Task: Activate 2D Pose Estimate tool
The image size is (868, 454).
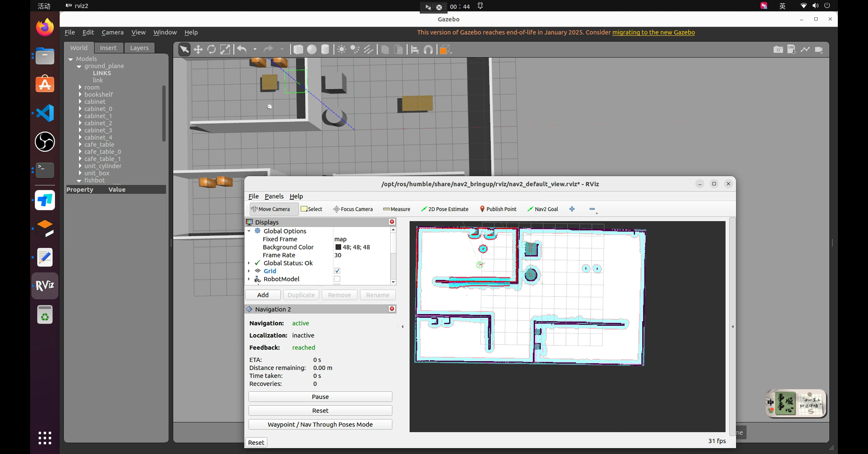Action: (x=445, y=209)
